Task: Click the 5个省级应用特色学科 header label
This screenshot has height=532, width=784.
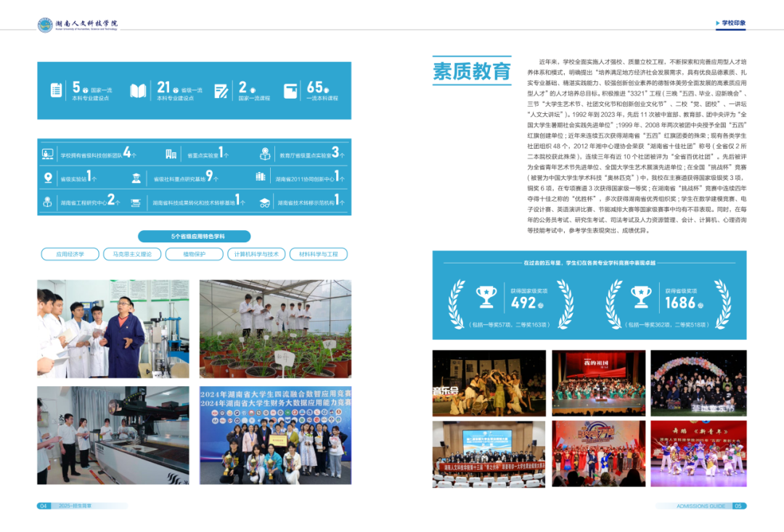Action: 194,236
